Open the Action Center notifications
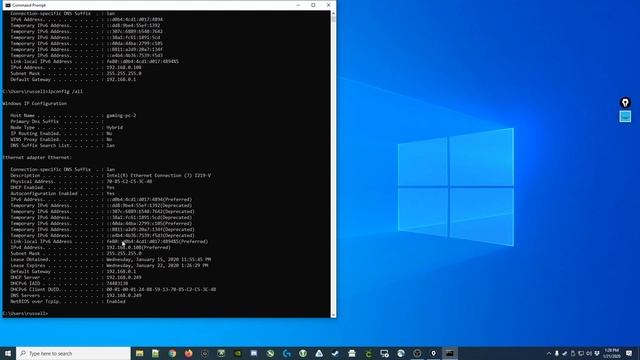 pos(629,353)
